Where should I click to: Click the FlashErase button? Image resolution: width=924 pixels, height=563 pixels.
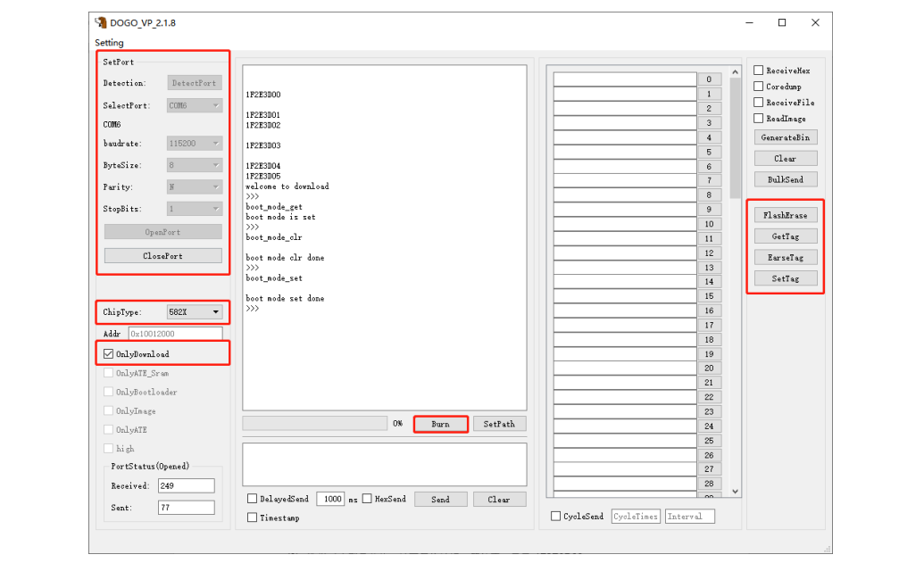tap(786, 215)
